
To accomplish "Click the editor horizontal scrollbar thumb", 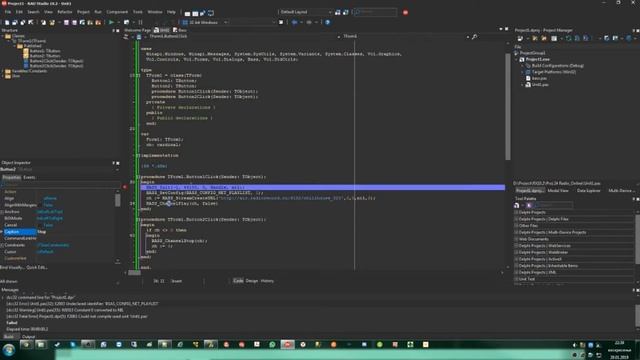I will pyautogui.click(x=134, y=273).
